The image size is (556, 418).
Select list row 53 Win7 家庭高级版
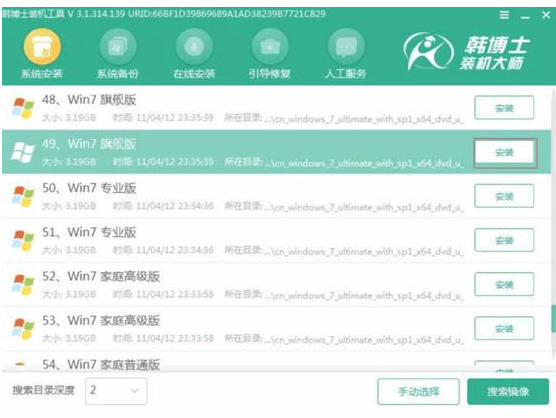pyautogui.click(x=277, y=329)
